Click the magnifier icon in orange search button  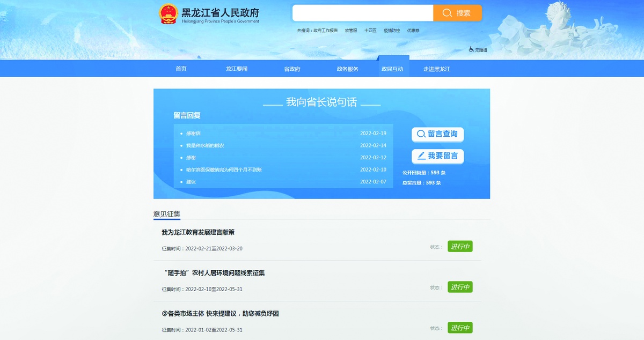pos(447,13)
